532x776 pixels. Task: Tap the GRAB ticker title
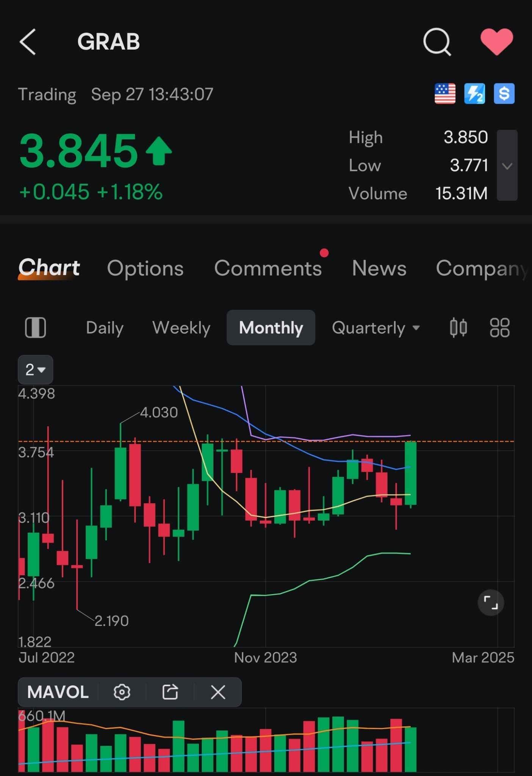(x=109, y=42)
